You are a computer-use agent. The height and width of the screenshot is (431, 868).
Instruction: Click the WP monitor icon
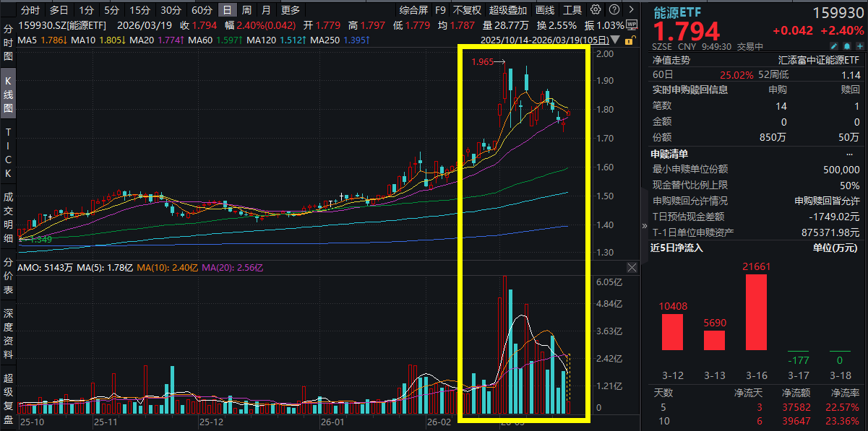pos(631,25)
